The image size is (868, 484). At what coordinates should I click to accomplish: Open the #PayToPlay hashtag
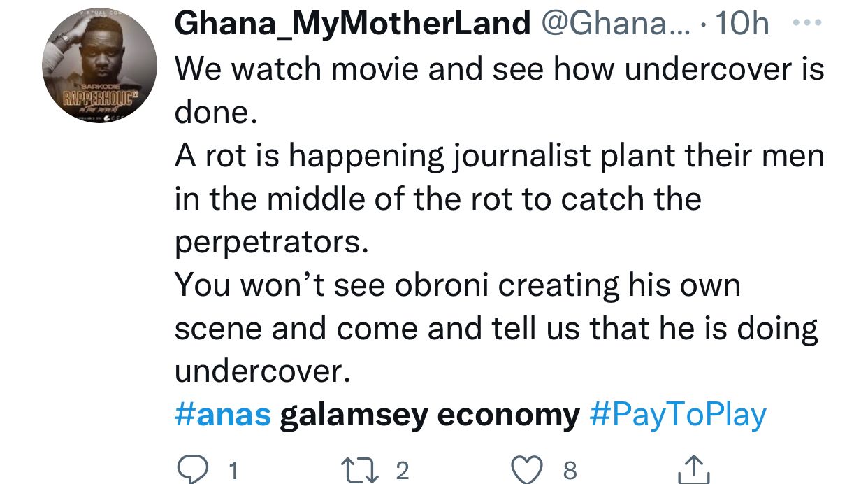tap(678, 415)
